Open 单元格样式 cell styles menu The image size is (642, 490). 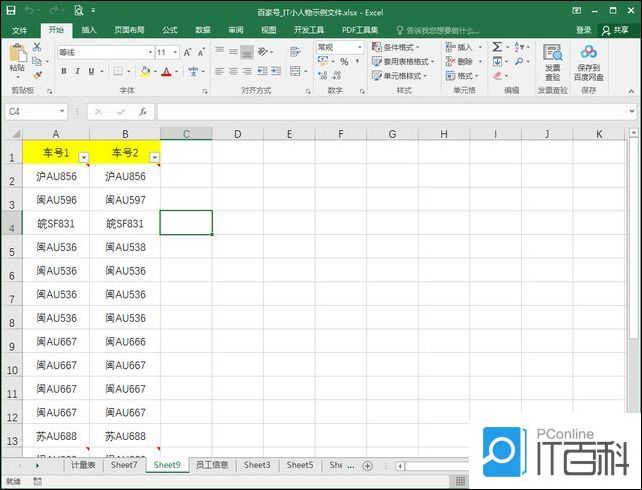click(399, 76)
